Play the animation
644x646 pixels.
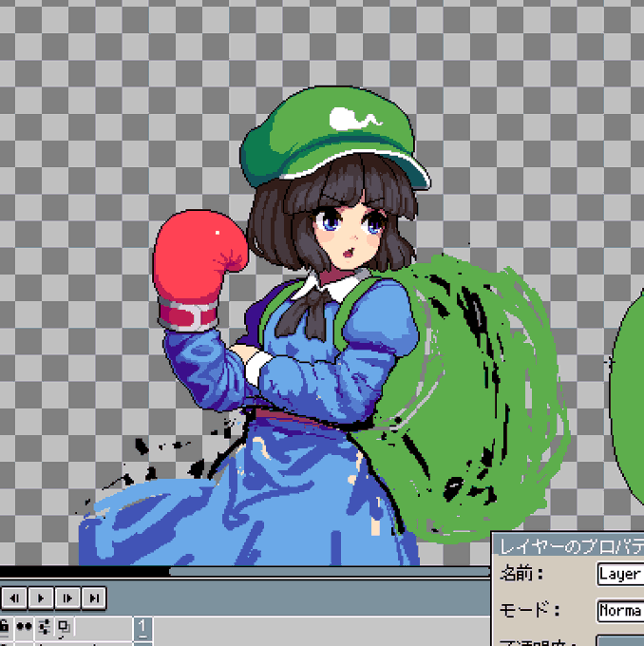tap(41, 598)
